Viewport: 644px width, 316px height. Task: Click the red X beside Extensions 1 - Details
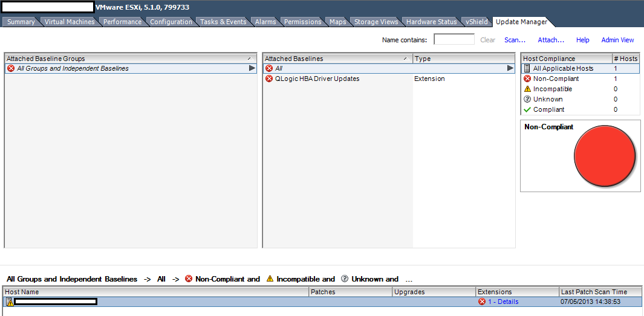point(482,301)
